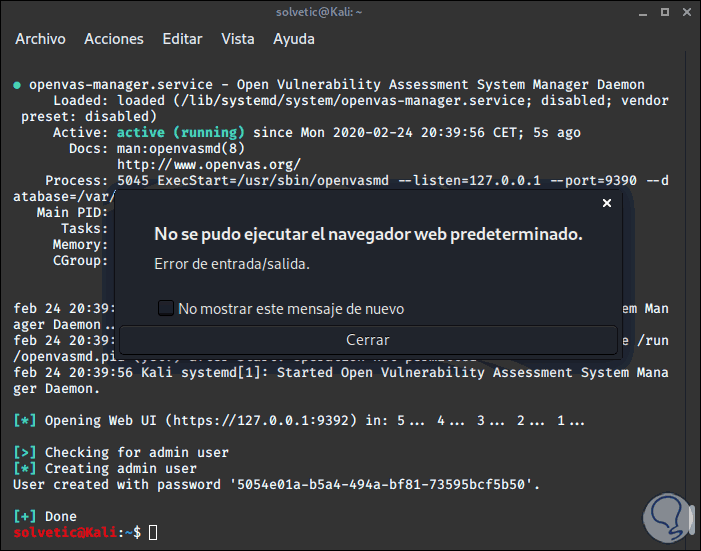The height and width of the screenshot is (551, 701).
Task: Open the Acciones menu
Action: click(114, 39)
